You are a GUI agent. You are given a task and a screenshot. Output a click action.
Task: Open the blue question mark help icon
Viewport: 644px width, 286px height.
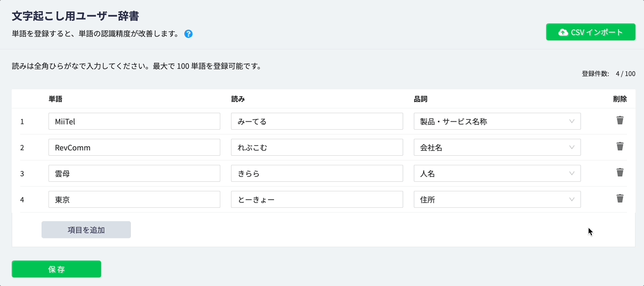(x=188, y=34)
